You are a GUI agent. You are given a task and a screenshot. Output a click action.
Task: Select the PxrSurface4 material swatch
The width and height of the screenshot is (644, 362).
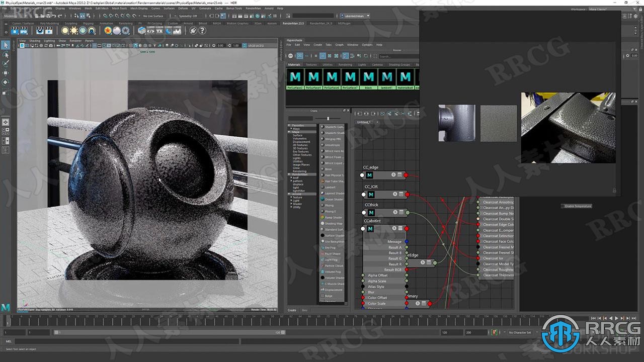(x=313, y=80)
